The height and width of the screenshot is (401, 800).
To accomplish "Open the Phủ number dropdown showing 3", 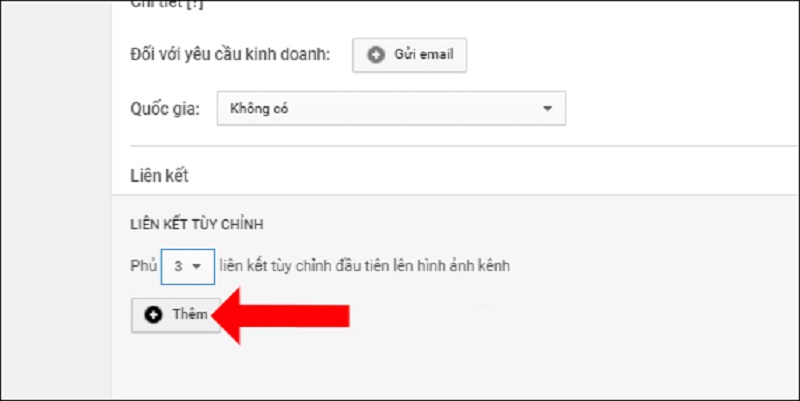I will 188,266.
